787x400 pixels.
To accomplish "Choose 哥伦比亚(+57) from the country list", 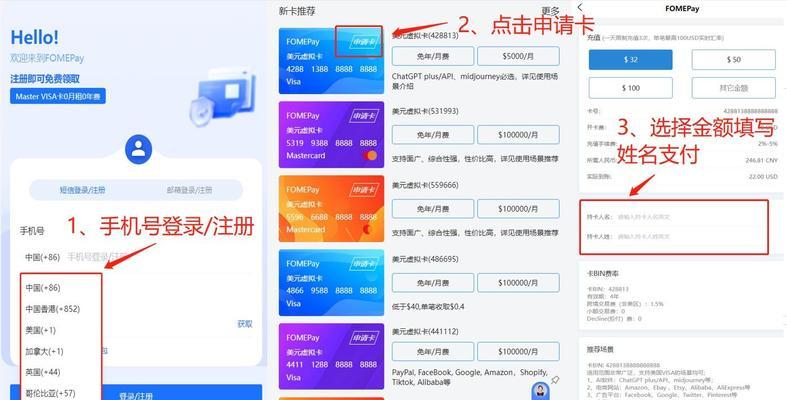I will (x=50, y=393).
